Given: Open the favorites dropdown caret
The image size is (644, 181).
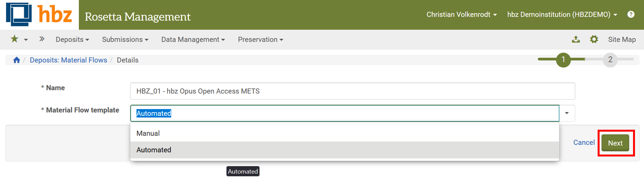Looking at the screenshot, I should (x=26, y=40).
